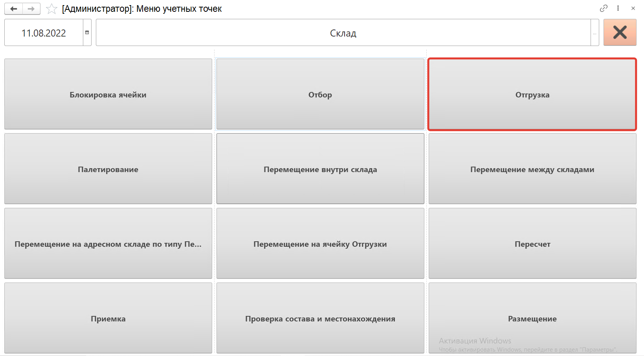The image size is (644, 356).
Task: Open Палетирование
Action: click(108, 169)
